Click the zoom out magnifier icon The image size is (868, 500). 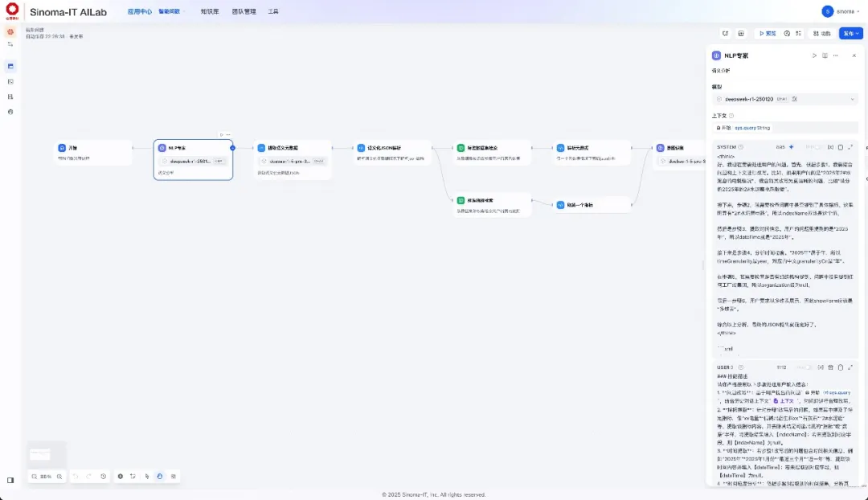35,476
